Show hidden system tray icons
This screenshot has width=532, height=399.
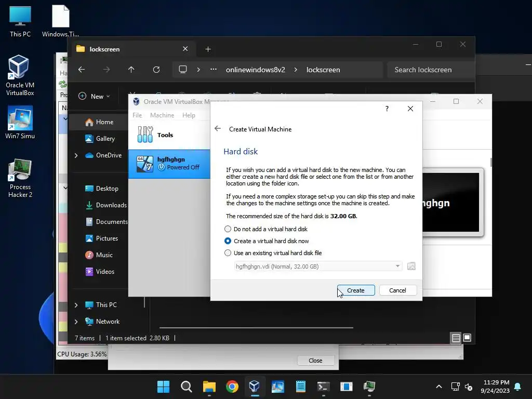438,387
